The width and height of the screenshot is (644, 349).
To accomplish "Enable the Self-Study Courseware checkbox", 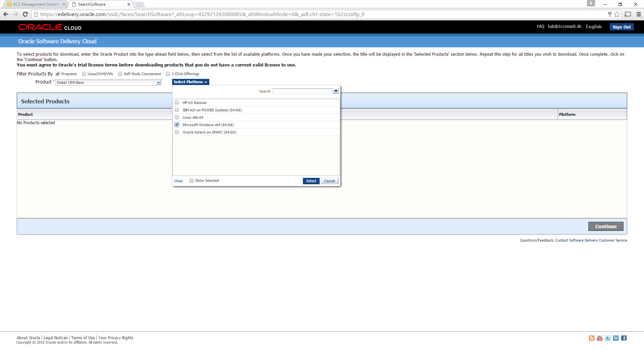I will (120, 74).
